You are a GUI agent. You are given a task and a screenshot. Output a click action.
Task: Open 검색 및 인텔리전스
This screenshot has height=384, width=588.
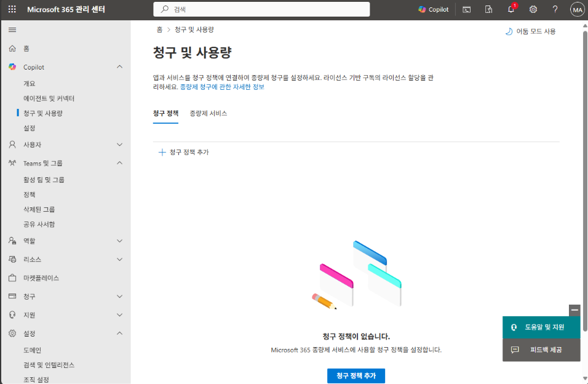click(x=49, y=365)
